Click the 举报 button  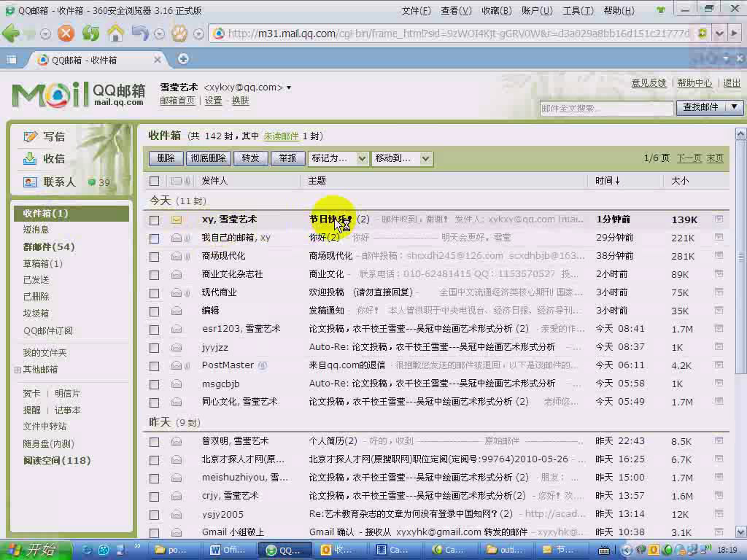pos(287,158)
